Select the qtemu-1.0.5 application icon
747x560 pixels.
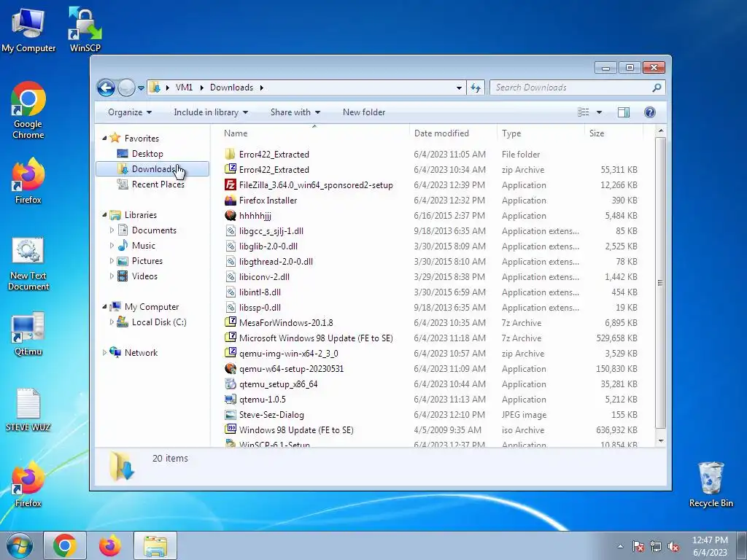[x=230, y=399]
